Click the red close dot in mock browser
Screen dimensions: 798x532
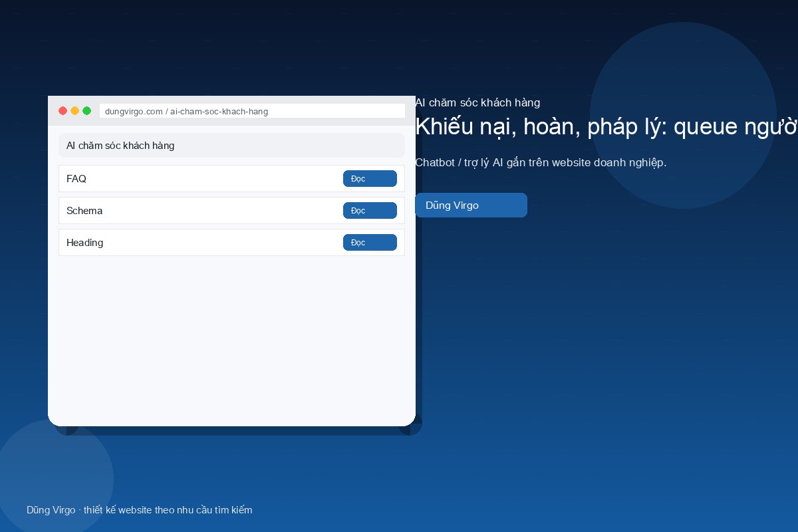coord(63,111)
